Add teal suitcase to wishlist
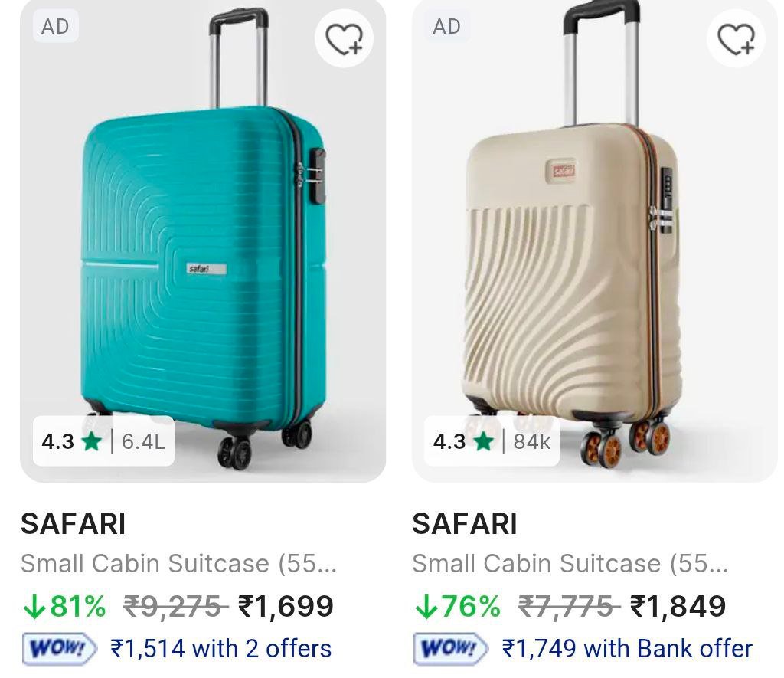 click(344, 38)
